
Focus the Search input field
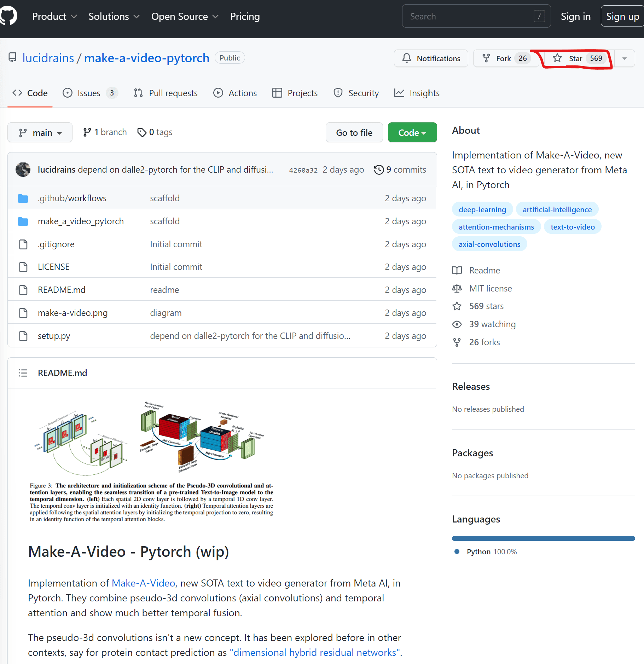pos(470,16)
